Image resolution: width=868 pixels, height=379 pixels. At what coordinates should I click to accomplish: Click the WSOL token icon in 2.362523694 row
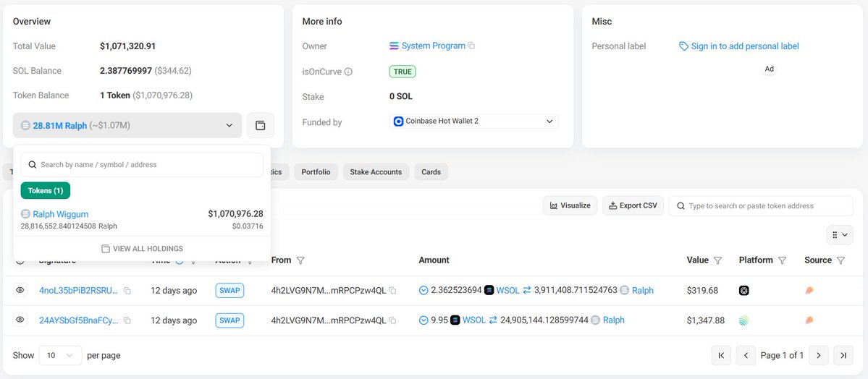pyautogui.click(x=489, y=290)
